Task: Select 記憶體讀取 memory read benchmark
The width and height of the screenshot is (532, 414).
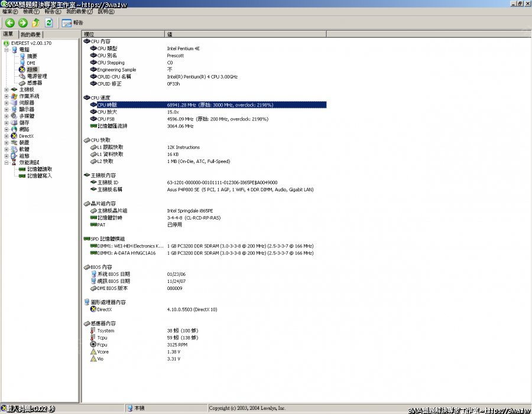Action: click(40, 169)
